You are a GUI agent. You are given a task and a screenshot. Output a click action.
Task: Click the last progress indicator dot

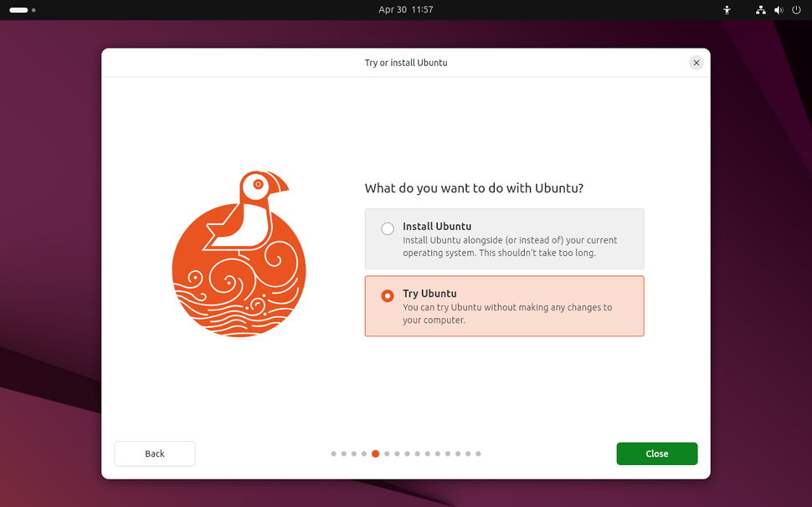(478, 453)
